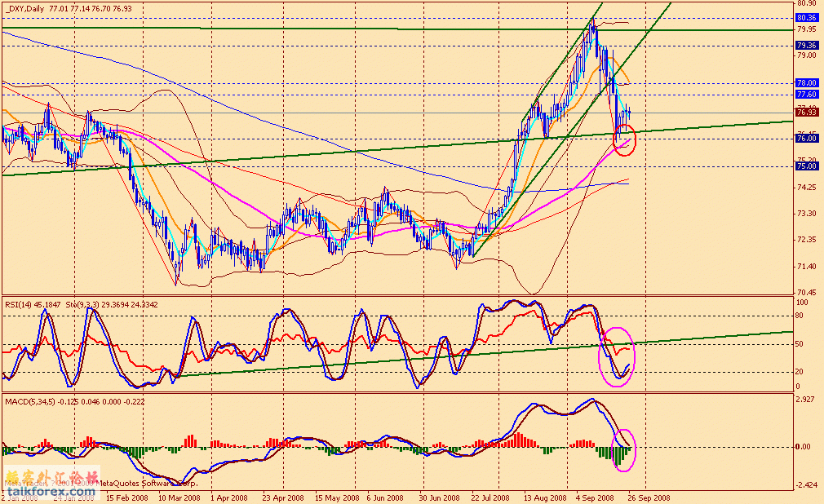Viewport: 824px width, 504px height.
Task: Select the current price tag 76.93
Action: 807,113
